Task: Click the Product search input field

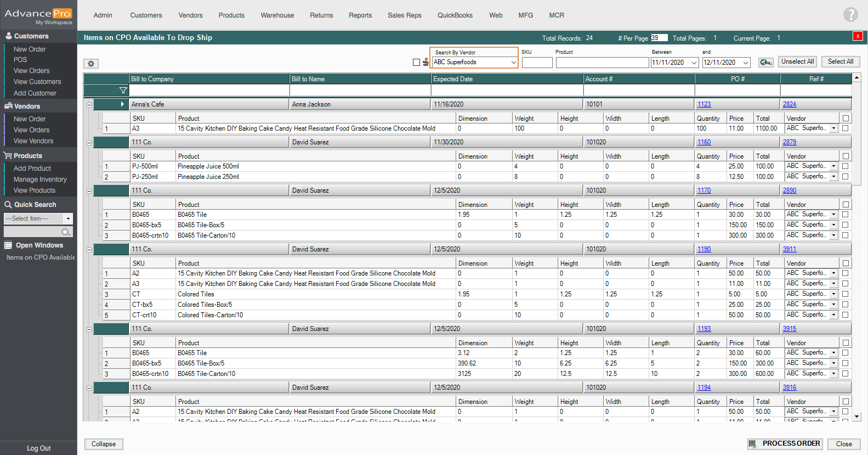Action: pos(602,63)
